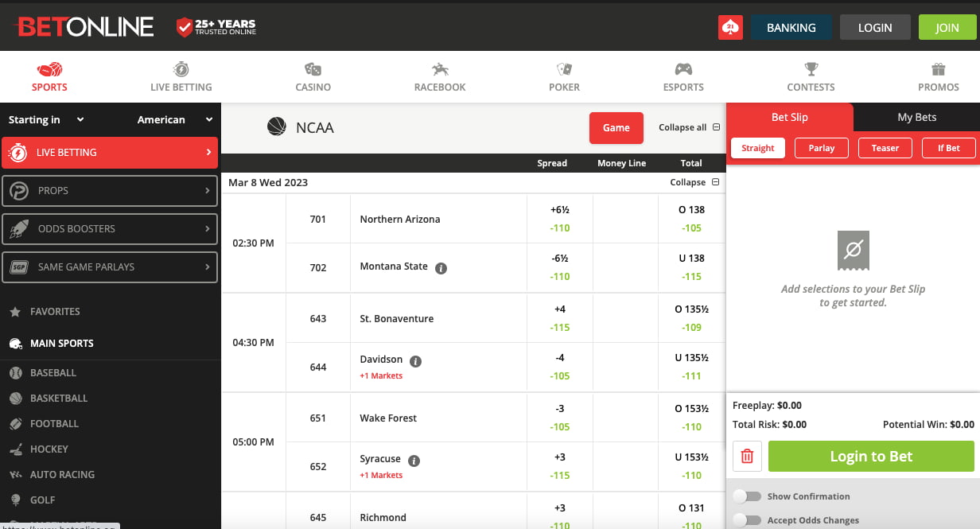Select St. Bonaventure +4 spread
Screen dimensions: 980x529
(x=560, y=318)
